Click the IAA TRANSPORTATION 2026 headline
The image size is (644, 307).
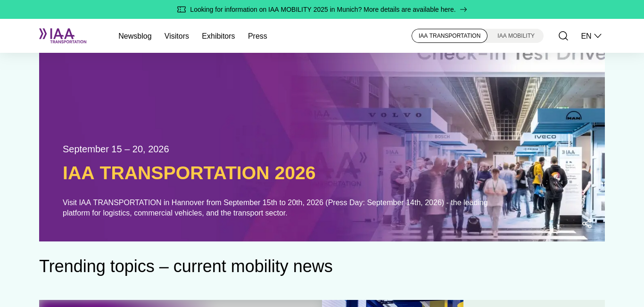pyautogui.click(x=189, y=173)
